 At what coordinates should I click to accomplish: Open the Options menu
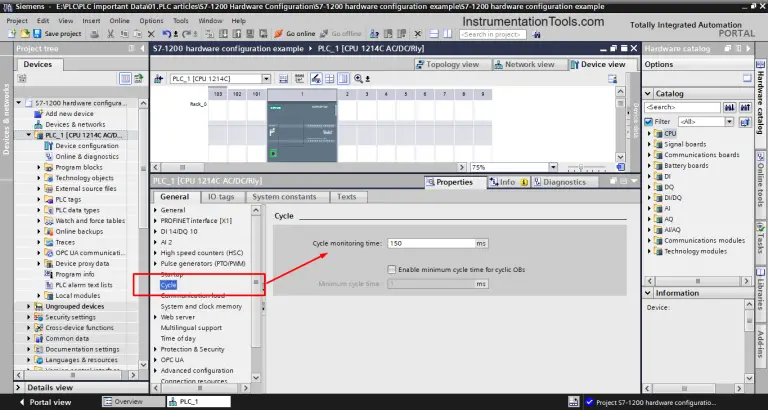tap(151, 21)
